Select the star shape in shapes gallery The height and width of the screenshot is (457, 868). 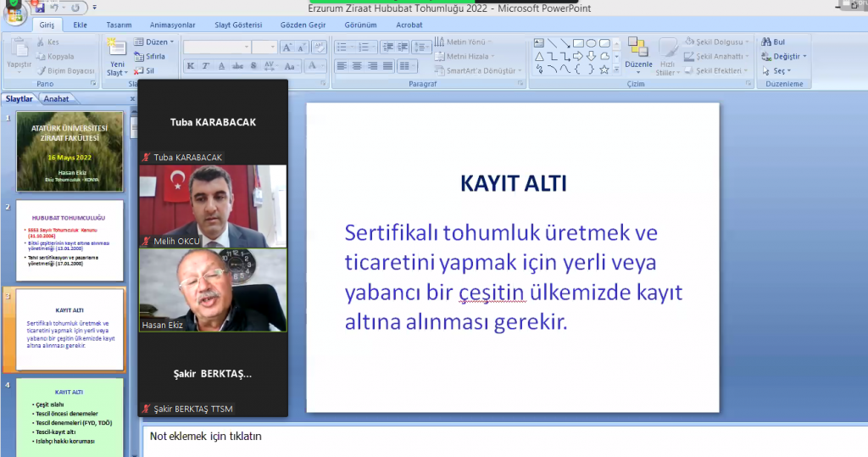[x=604, y=70]
